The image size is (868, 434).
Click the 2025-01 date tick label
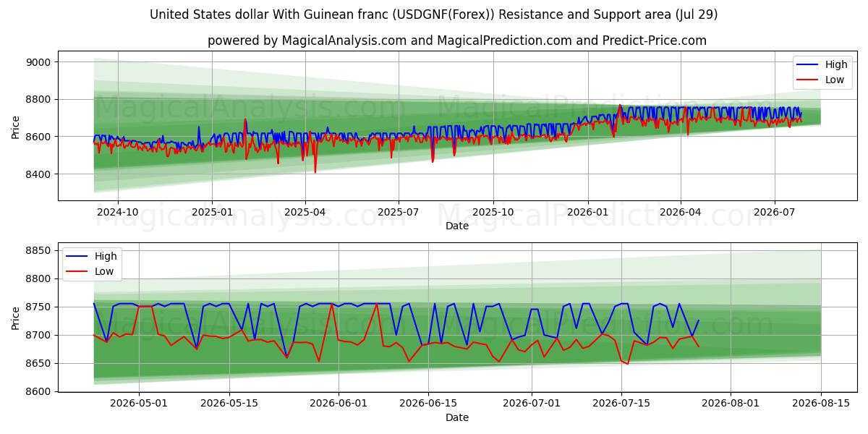tap(212, 212)
